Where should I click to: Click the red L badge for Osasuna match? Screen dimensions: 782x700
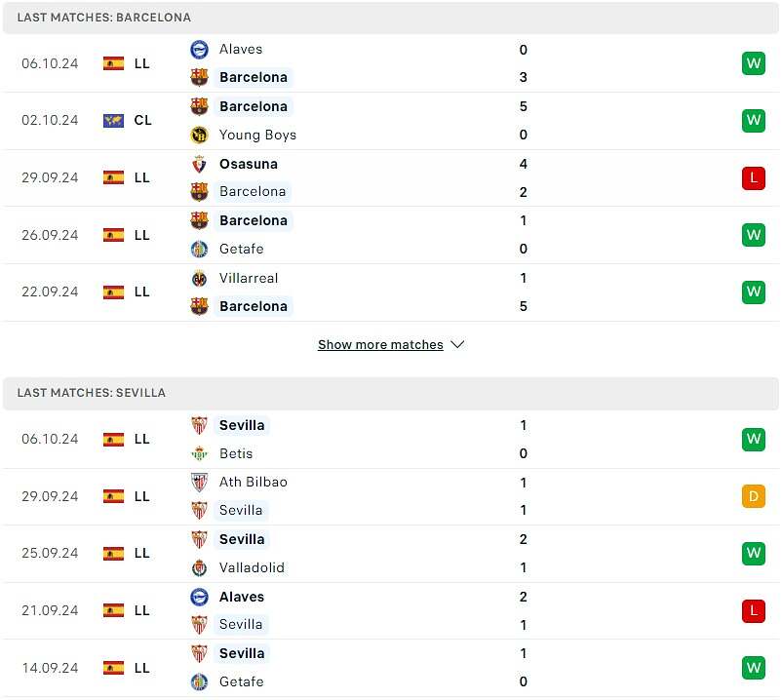click(x=753, y=177)
